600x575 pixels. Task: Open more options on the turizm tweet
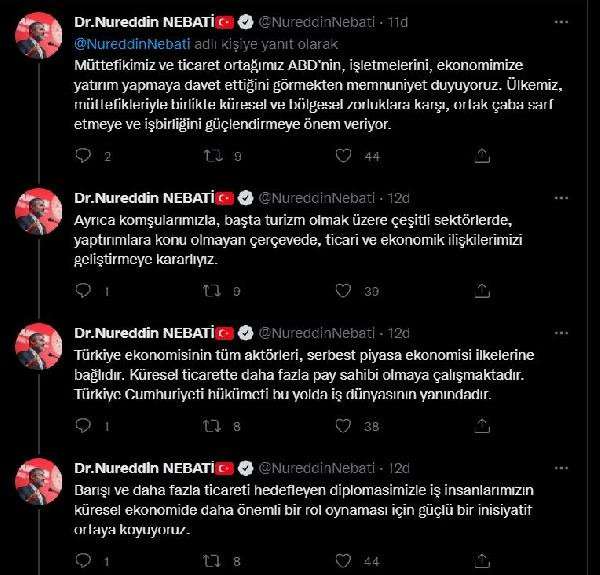click(x=561, y=198)
